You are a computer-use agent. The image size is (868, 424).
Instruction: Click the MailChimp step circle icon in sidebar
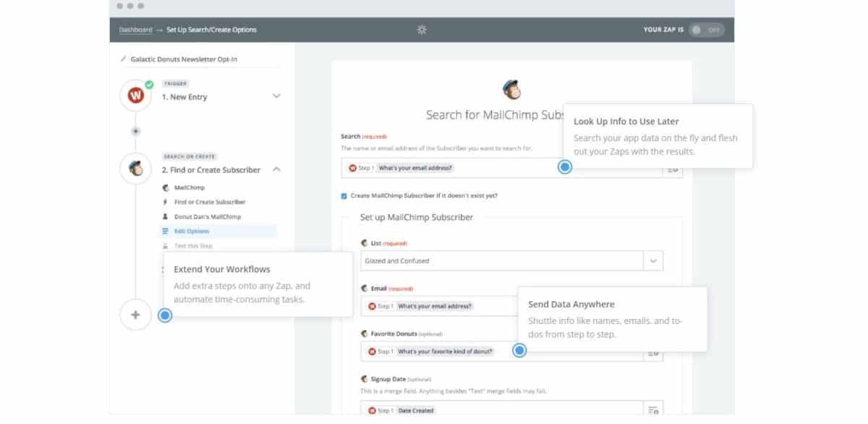click(135, 169)
